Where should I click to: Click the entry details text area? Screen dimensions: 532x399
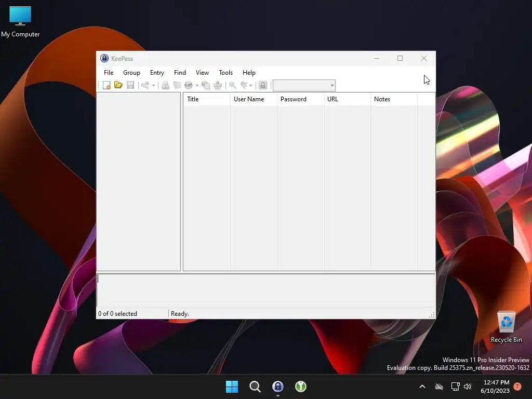coord(266,290)
